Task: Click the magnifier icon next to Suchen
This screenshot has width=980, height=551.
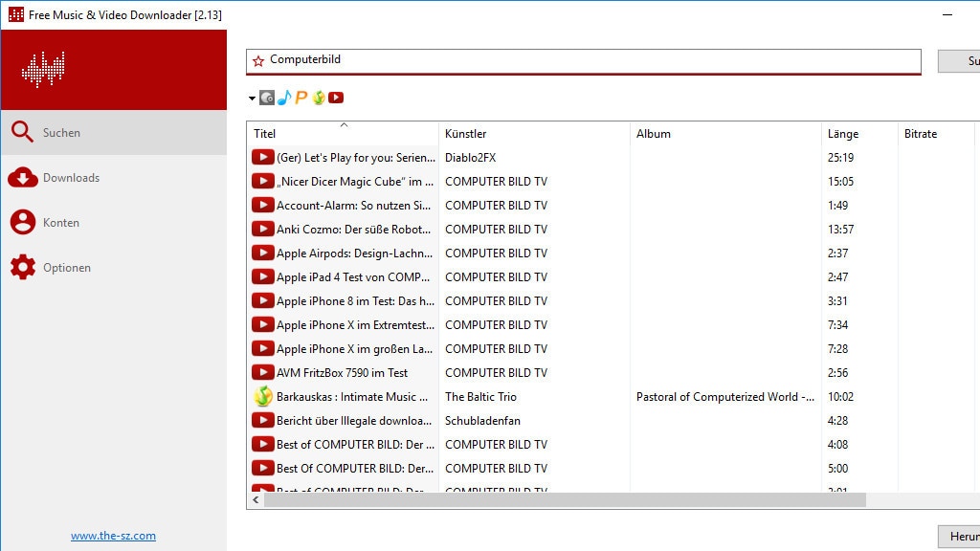Action: pos(23,132)
